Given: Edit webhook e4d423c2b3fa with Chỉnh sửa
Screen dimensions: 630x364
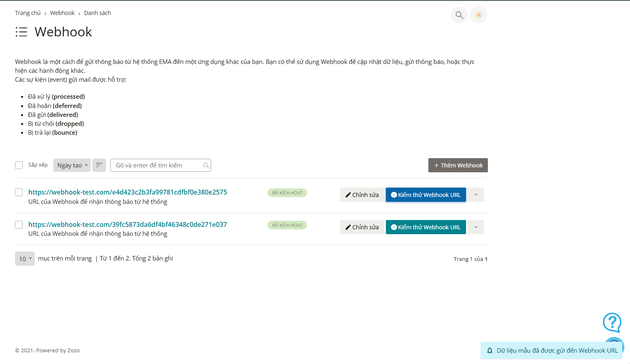Looking at the screenshot, I should point(362,195).
